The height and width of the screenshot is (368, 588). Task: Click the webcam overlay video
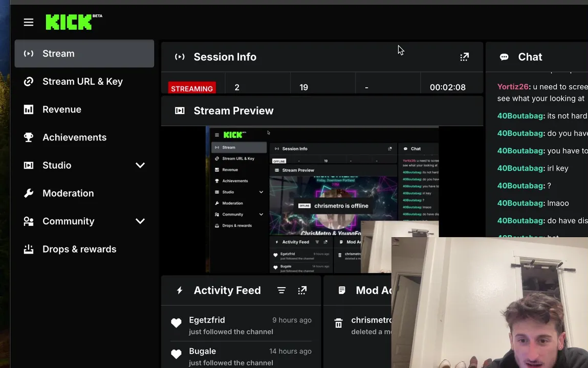pos(490,303)
